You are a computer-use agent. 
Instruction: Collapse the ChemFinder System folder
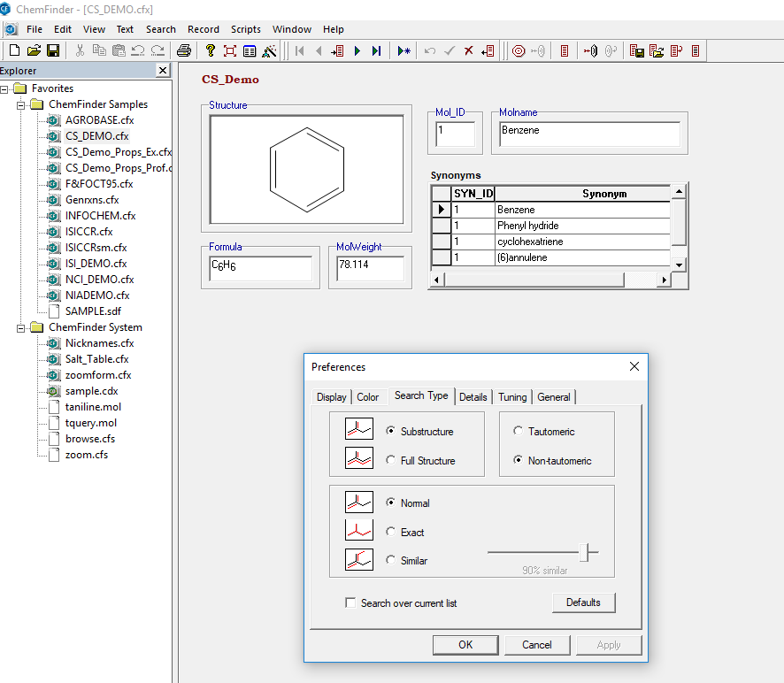coord(20,328)
